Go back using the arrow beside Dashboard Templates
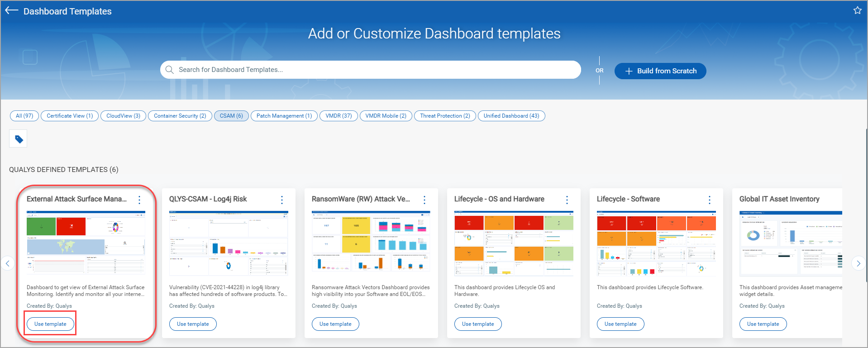This screenshot has height=348, width=868. [11, 10]
